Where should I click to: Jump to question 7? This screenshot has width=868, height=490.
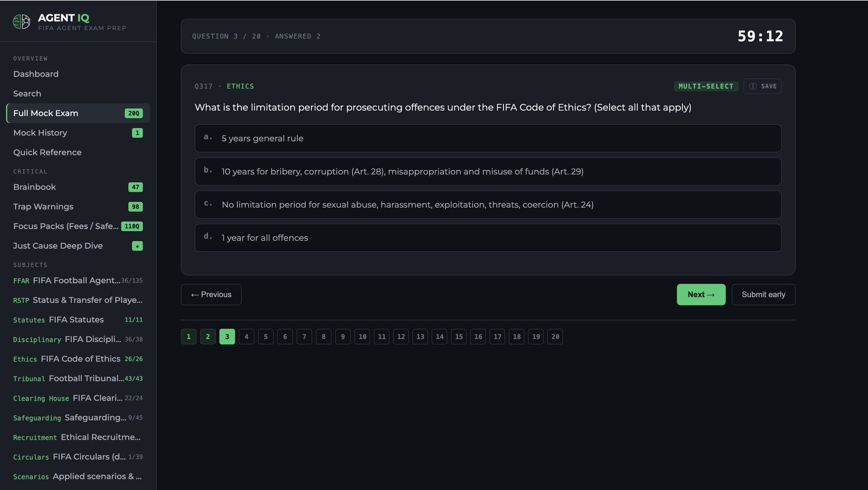click(x=304, y=337)
